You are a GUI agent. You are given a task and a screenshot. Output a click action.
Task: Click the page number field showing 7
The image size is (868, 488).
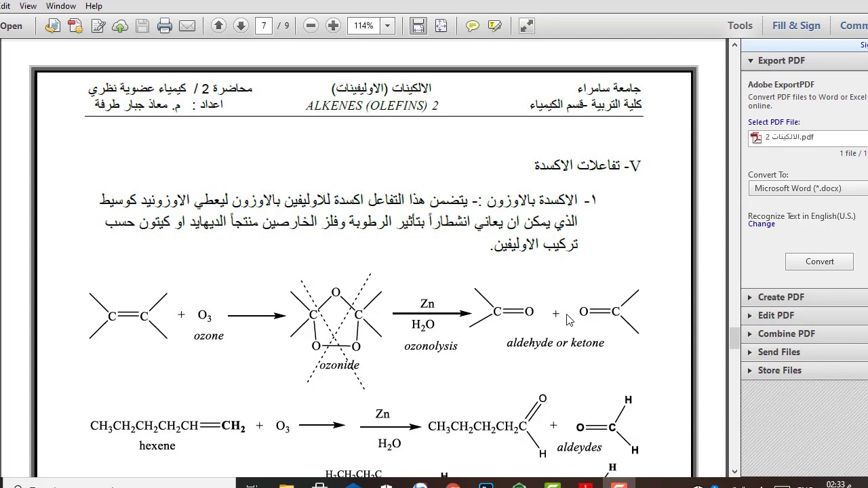(264, 26)
